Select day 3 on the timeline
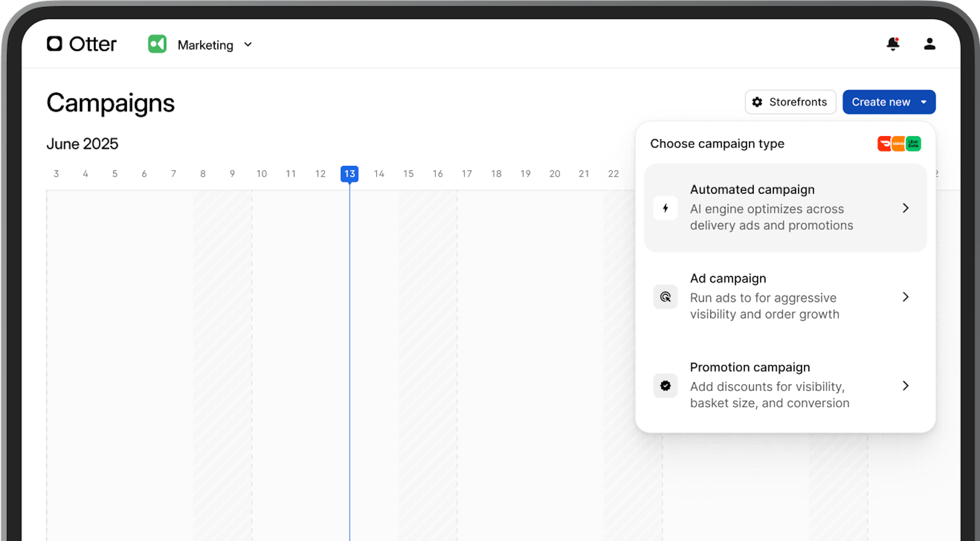This screenshot has width=980, height=541. coord(56,174)
